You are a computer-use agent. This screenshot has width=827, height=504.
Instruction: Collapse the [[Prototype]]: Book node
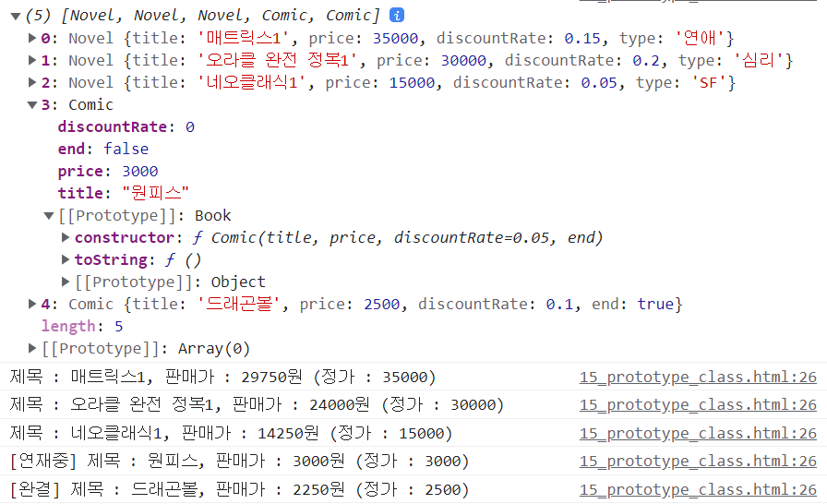coord(49,216)
